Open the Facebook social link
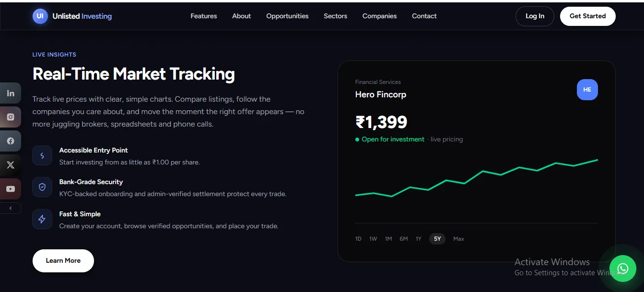Viewport: 644px width, 292px height. [11, 141]
